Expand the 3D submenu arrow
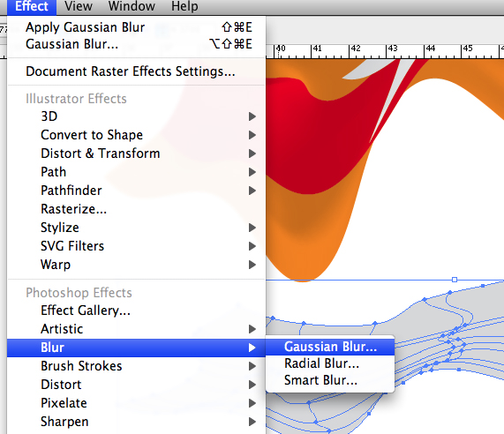Image resolution: width=504 pixels, height=434 pixels. (252, 116)
